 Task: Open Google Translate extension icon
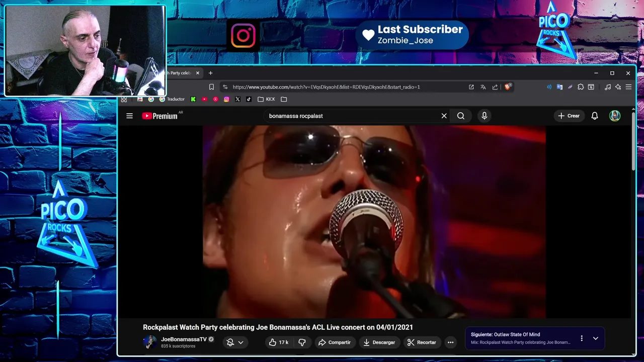point(559,87)
